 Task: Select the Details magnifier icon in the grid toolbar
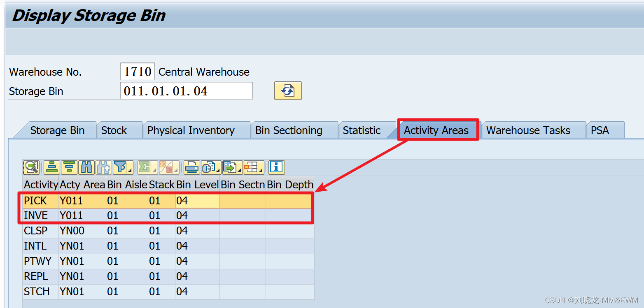click(x=32, y=168)
